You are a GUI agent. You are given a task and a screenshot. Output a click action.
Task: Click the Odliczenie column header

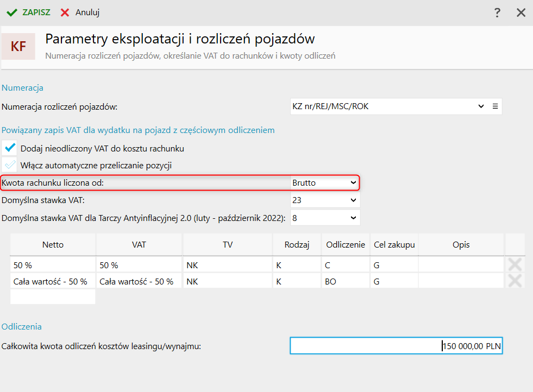pos(345,245)
